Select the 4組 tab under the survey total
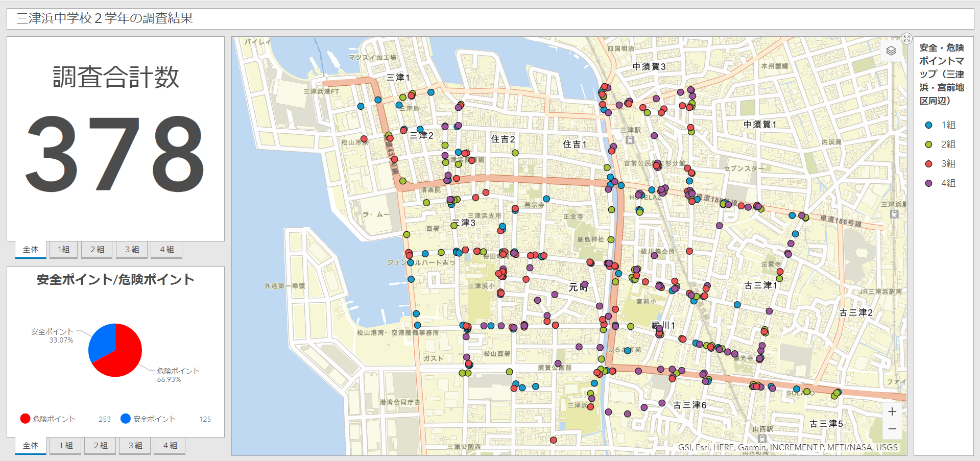Screen dimensions: 980x461 pos(166,250)
